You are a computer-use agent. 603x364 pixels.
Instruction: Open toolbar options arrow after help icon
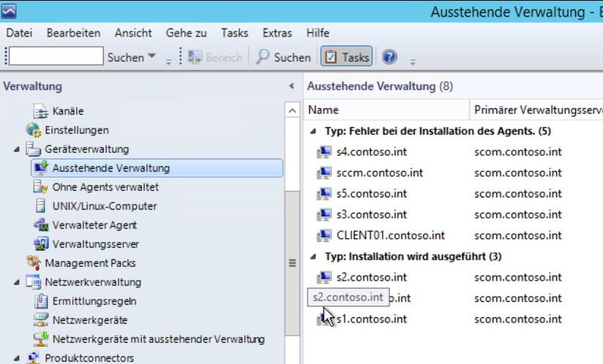click(412, 62)
